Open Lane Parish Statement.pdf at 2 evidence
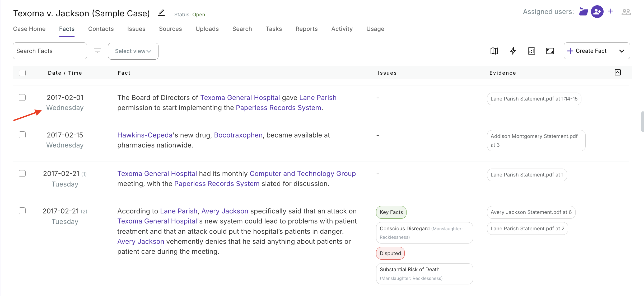The image size is (644, 296). click(528, 229)
